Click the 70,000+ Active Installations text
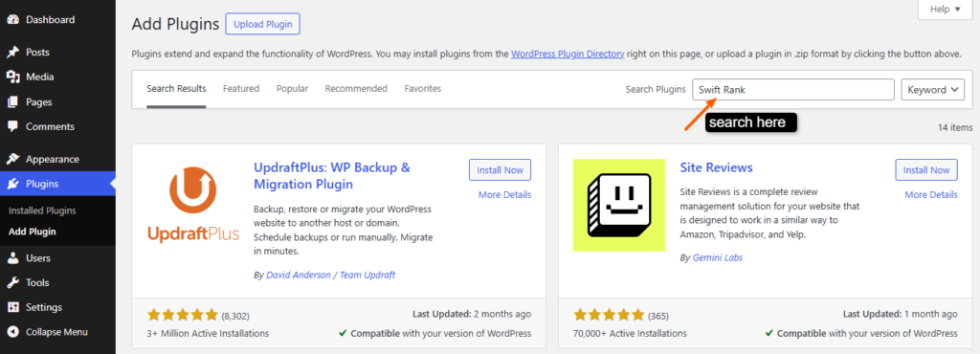The width and height of the screenshot is (980, 354). click(630, 333)
